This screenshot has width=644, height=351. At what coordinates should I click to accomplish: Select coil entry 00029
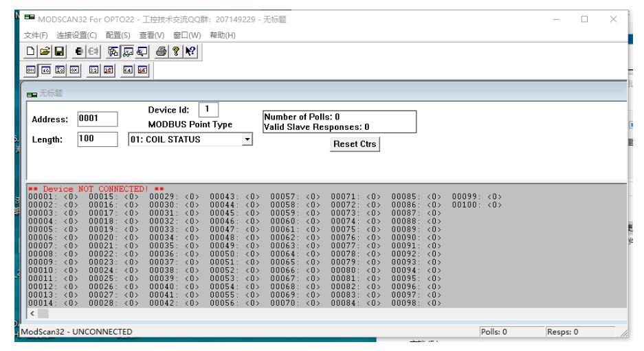click(x=174, y=197)
